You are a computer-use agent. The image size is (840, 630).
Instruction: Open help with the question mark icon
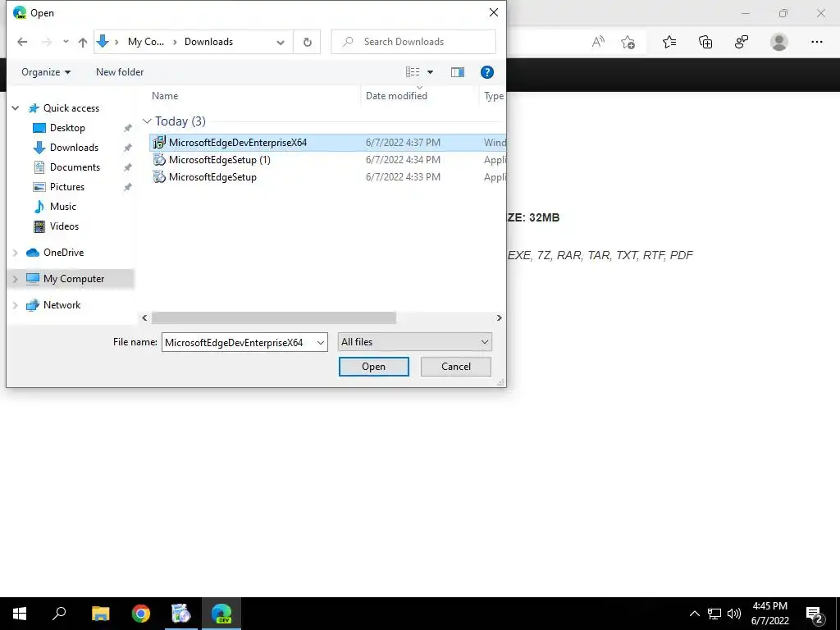(487, 72)
